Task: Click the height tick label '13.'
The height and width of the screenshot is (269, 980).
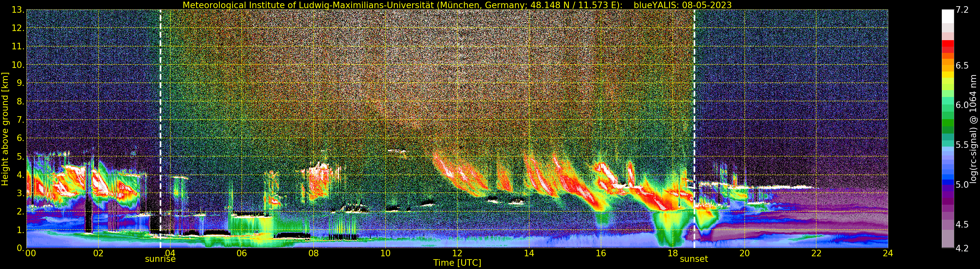Action: point(18,9)
